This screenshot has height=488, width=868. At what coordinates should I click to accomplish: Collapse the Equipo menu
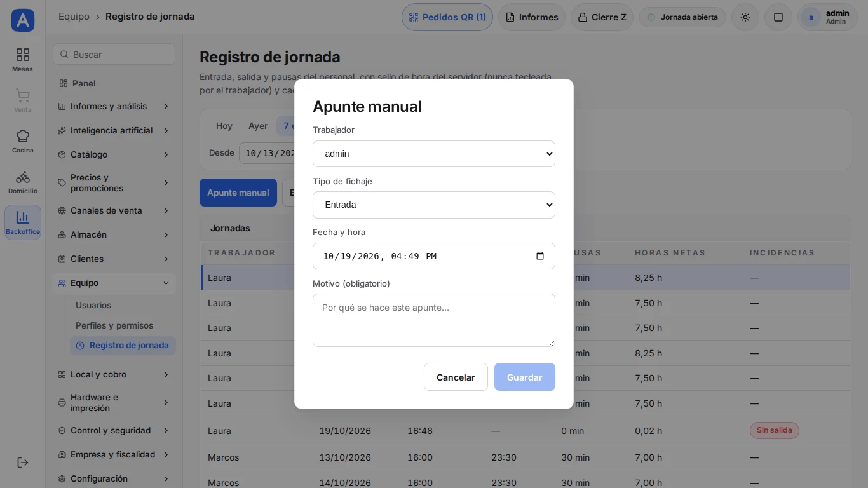[114, 283]
